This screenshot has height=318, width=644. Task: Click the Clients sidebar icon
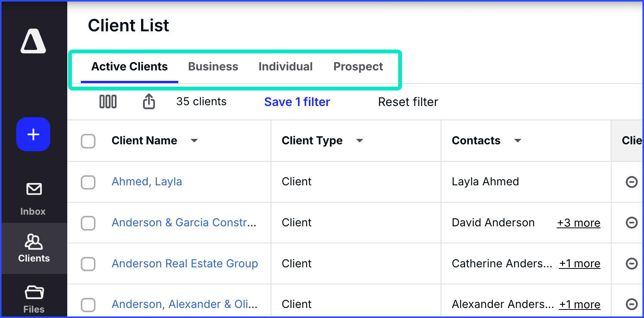point(34,248)
